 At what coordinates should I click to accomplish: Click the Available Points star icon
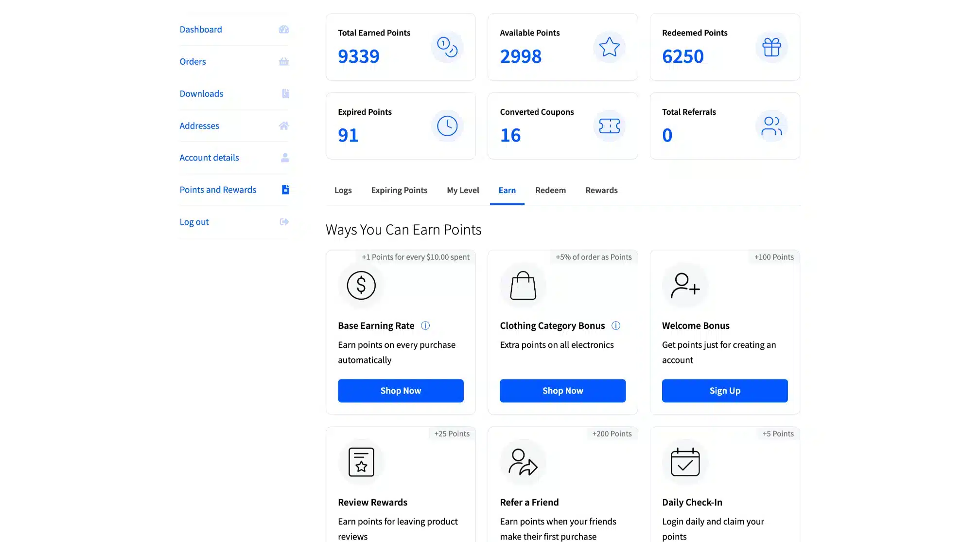coord(609,47)
